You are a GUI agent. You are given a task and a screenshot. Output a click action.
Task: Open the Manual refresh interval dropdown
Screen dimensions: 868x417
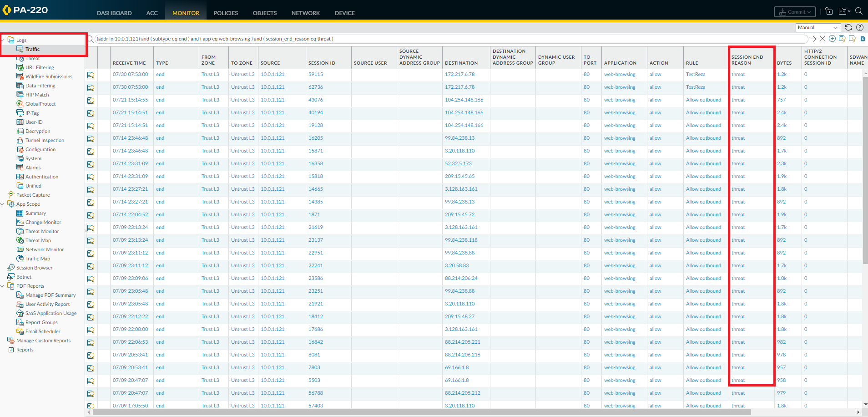coord(818,27)
